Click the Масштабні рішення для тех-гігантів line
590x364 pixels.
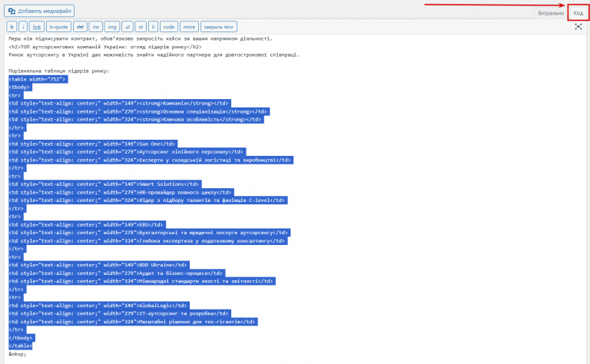pos(133,322)
